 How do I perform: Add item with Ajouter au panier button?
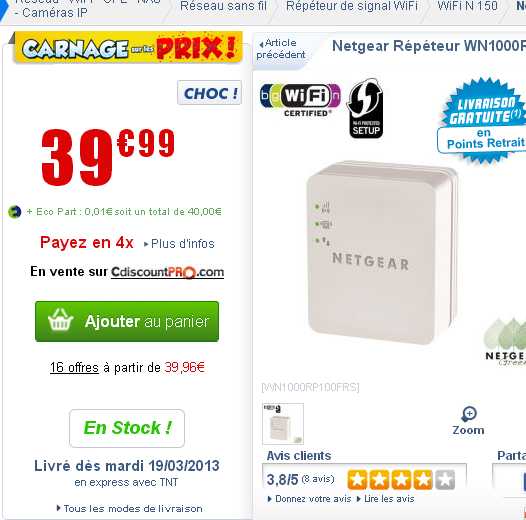point(127,321)
